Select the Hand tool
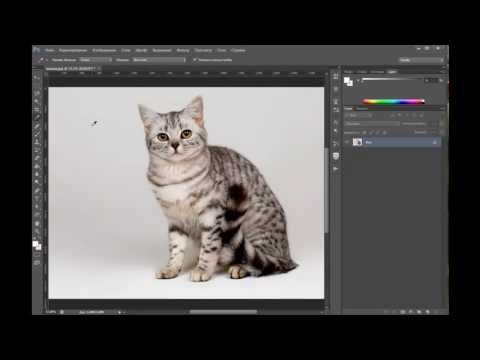480x360 pixels. pyautogui.click(x=37, y=223)
